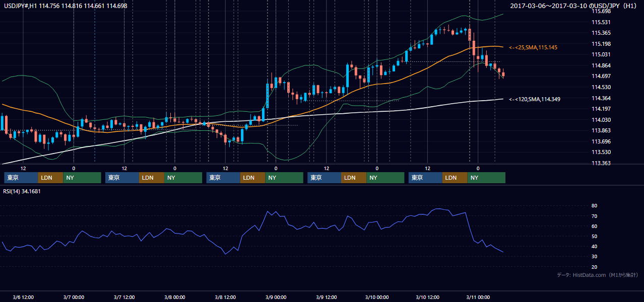Click the 東京 session box for March 6
Image resolution: width=644 pixels, height=302 pixels.
(21, 178)
